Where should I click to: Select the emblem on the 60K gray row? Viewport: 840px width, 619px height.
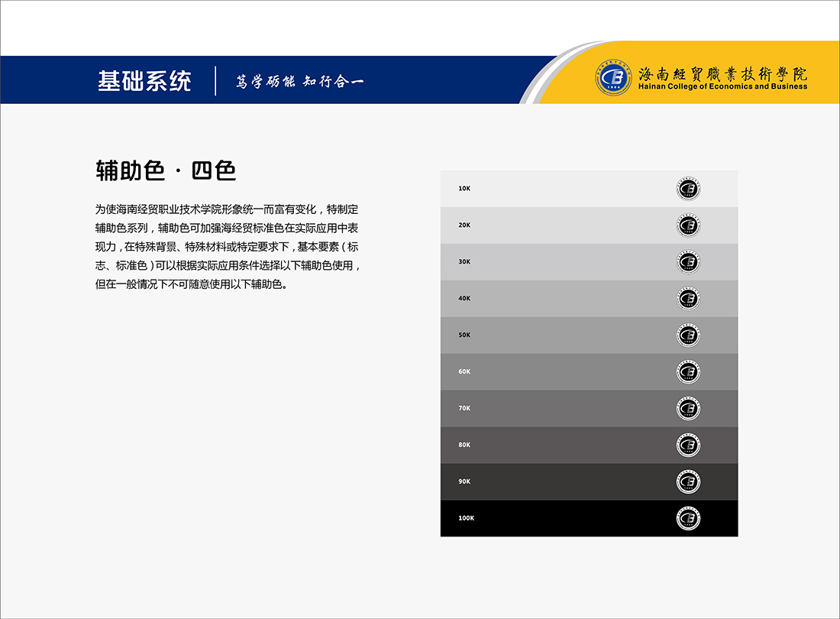689,372
